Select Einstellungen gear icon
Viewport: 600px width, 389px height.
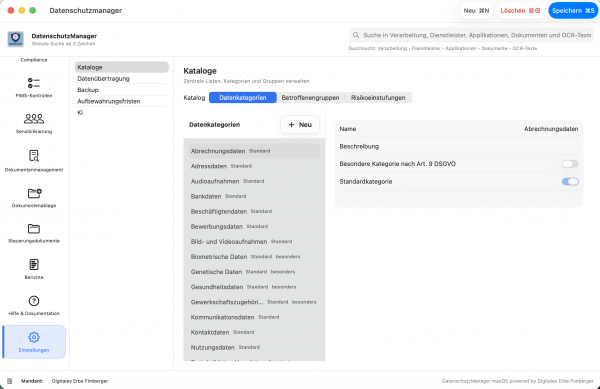coord(34,337)
